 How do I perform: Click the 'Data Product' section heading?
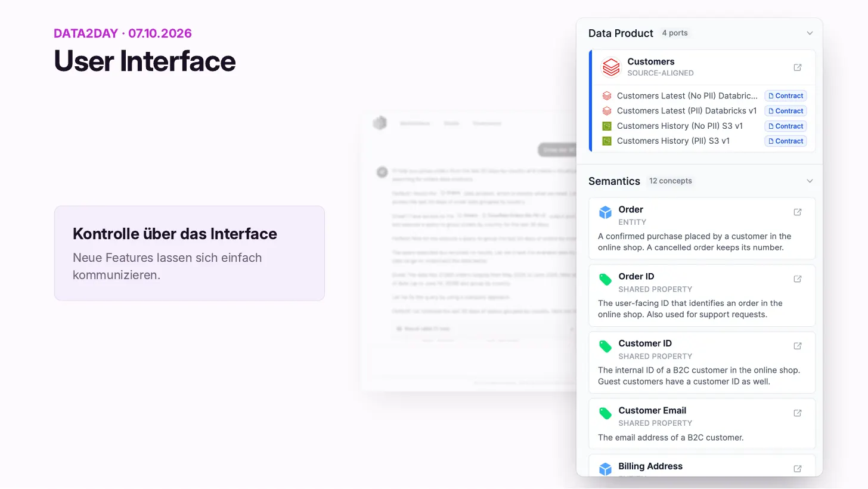[621, 33]
